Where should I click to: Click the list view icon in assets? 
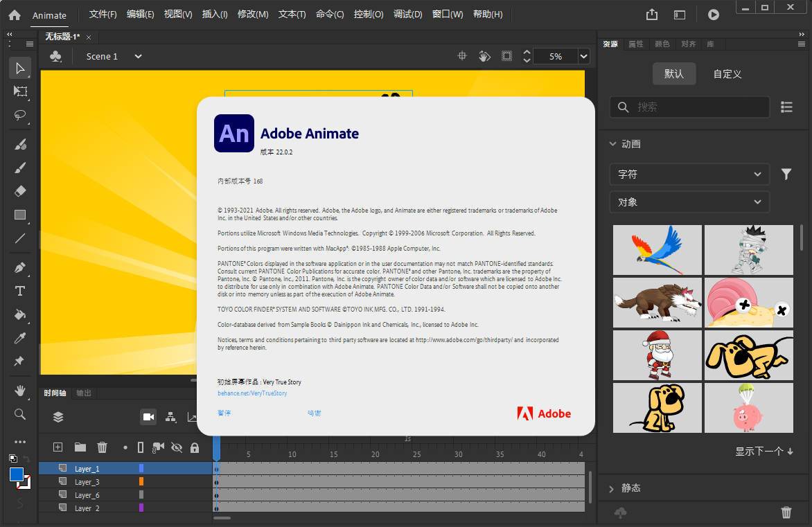[786, 107]
